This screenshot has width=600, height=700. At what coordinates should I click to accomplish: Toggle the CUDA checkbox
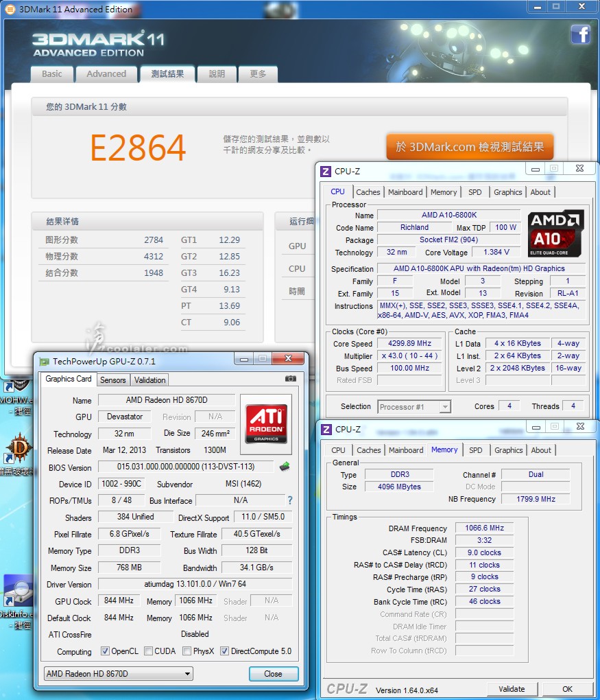coord(149,651)
